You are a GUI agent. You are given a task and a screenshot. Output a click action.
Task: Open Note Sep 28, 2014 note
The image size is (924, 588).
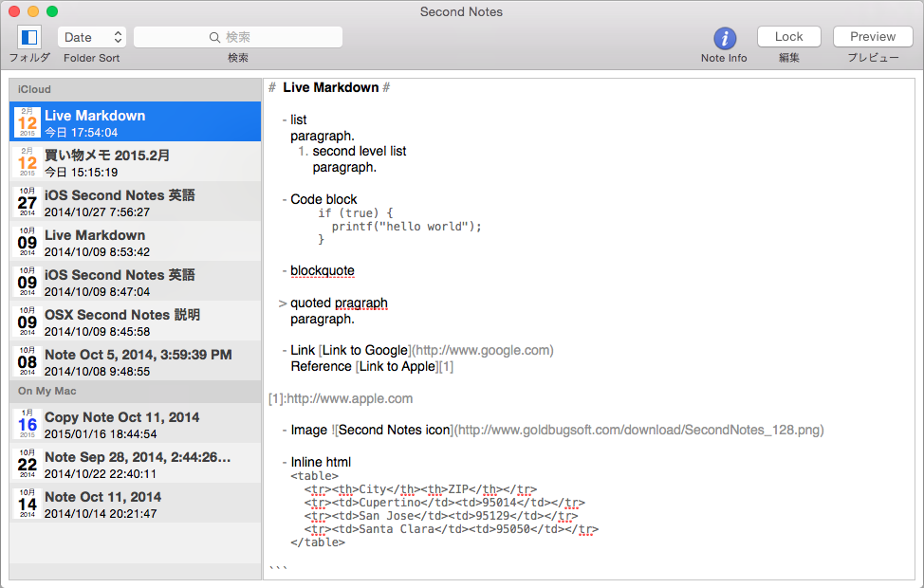point(135,463)
